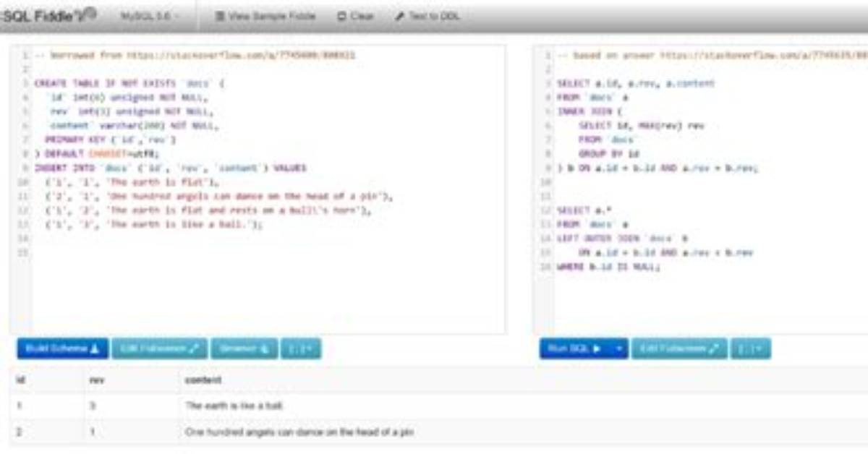Click the INSERT INTO docs line
This screenshot has width=868, height=454.
171,168
